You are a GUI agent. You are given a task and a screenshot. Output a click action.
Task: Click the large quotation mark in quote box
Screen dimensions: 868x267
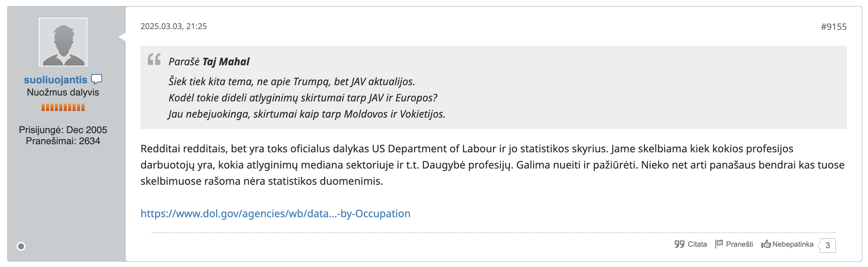[x=154, y=59]
